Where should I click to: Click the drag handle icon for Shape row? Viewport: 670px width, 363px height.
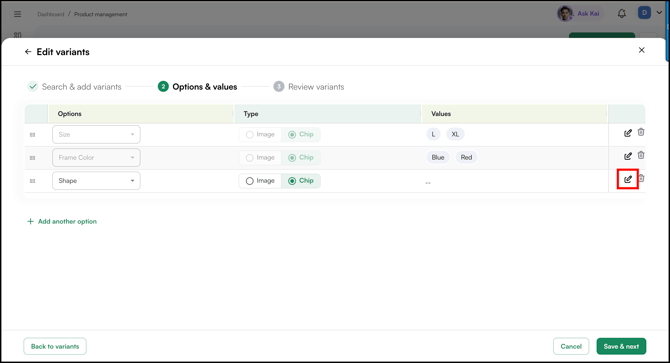tap(32, 181)
